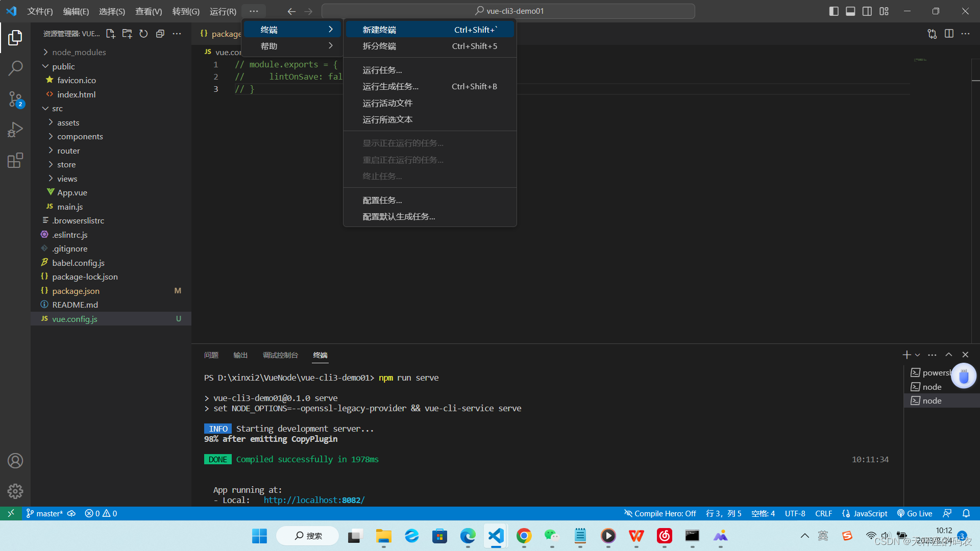Toggle first node terminal instance
This screenshot has width=980, height=551.
(x=932, y=386)
